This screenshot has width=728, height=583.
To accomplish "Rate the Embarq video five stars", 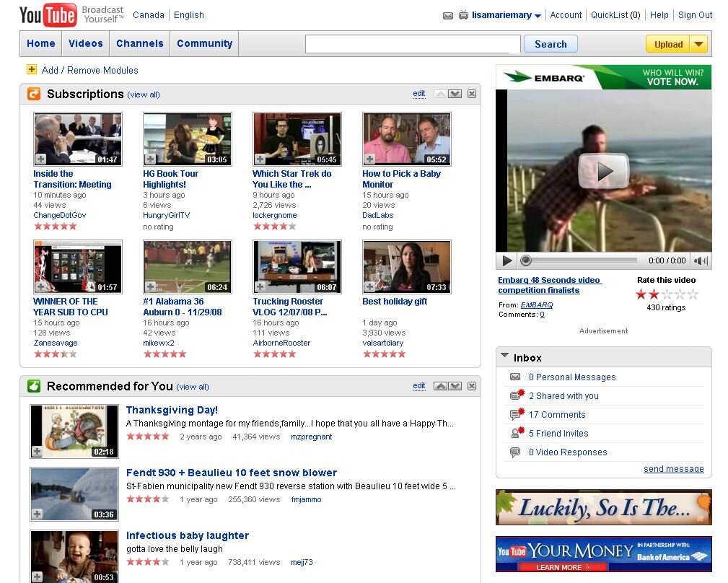I will pos(693,294).
